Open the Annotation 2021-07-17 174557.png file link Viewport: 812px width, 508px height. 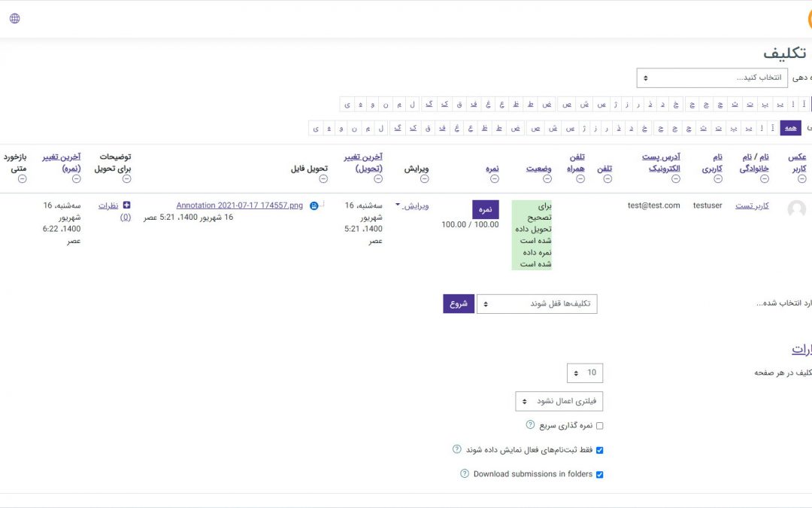click(239, 205)
